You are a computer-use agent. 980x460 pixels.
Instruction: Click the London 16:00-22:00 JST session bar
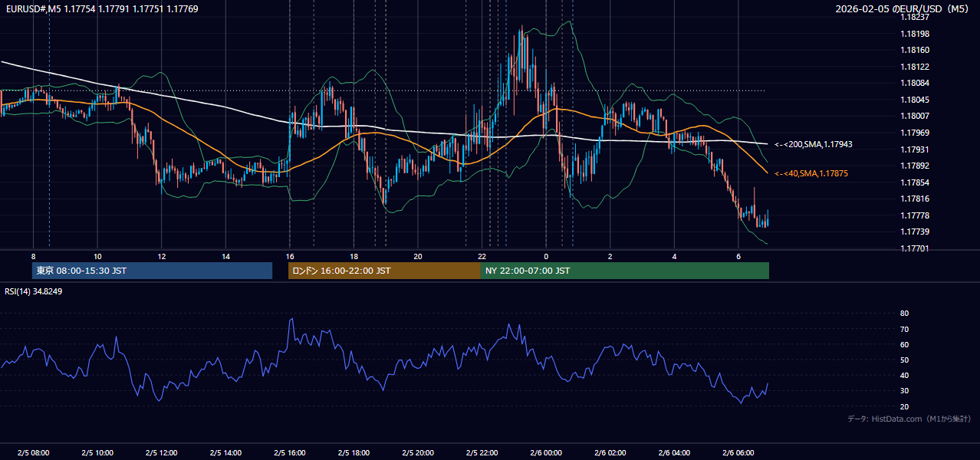tap(384, 271)
